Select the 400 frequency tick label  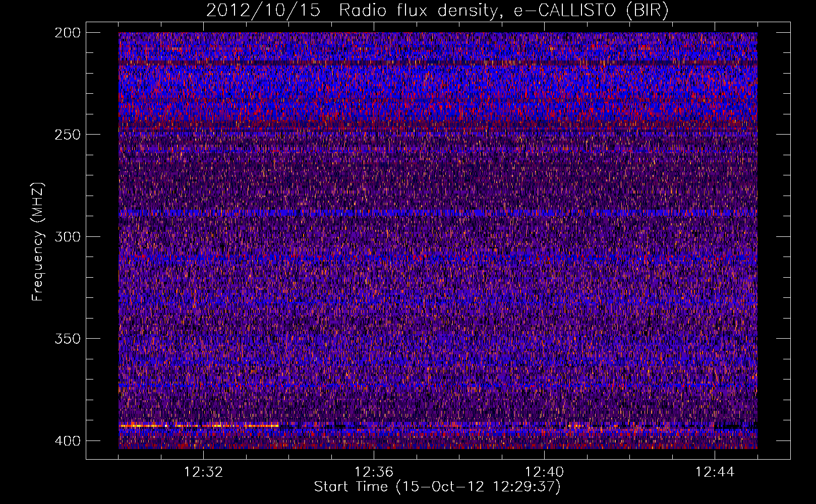(67, 441)
